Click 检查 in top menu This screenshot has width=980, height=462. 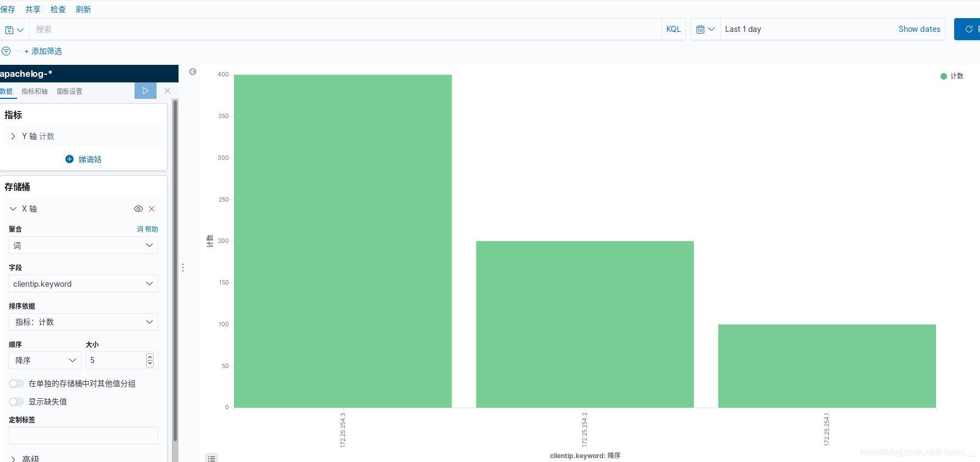click(58, 9)
